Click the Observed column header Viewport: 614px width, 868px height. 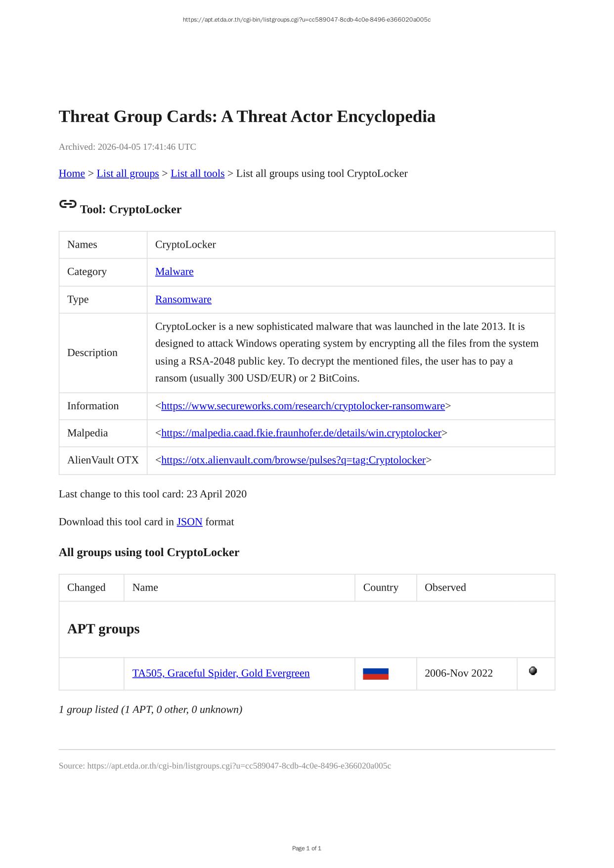[x=445, y=588]
